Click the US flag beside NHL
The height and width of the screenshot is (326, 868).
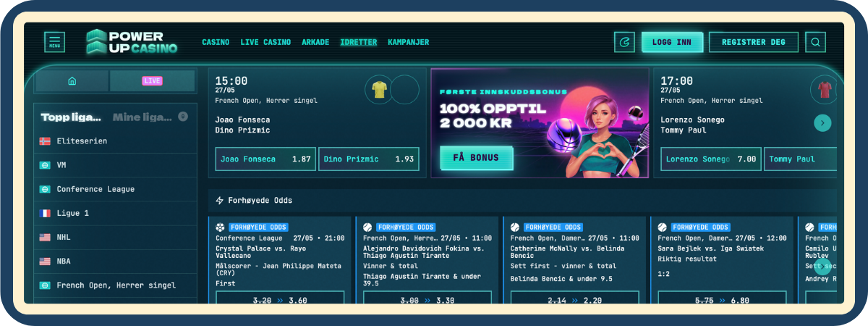(45, 237)
